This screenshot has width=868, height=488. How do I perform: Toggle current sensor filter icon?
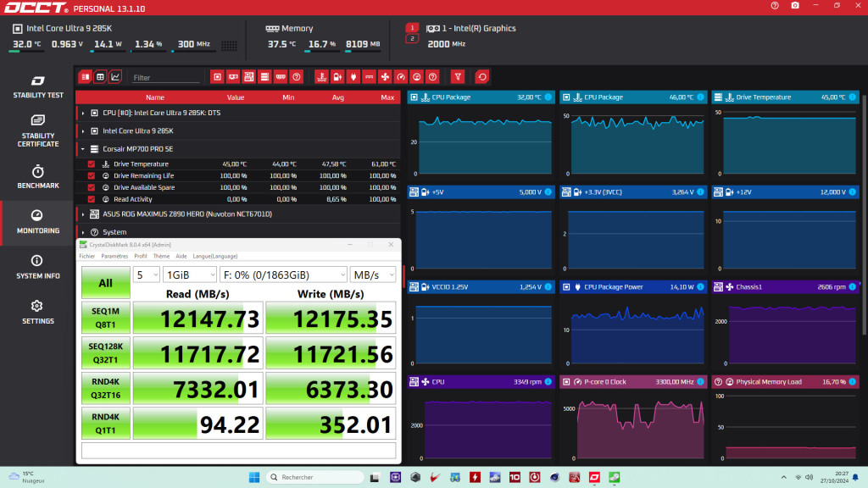(x=370, y=77)
